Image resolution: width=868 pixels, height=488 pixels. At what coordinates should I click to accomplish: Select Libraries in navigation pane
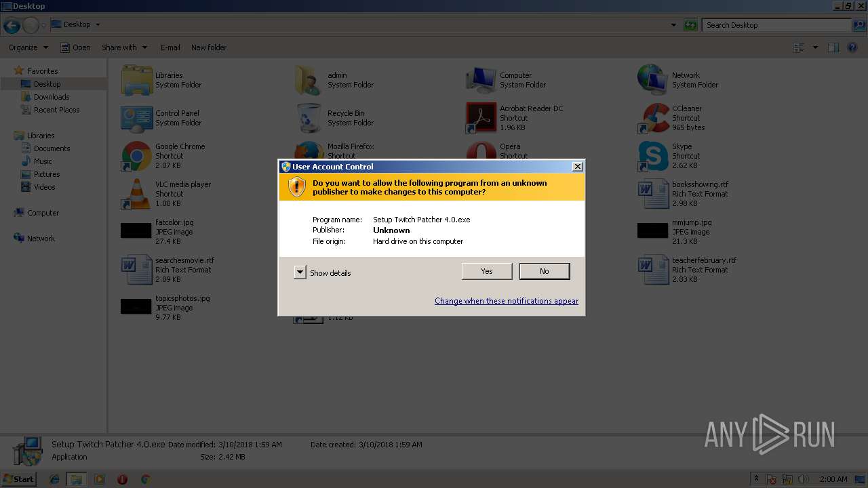(41, 136)
